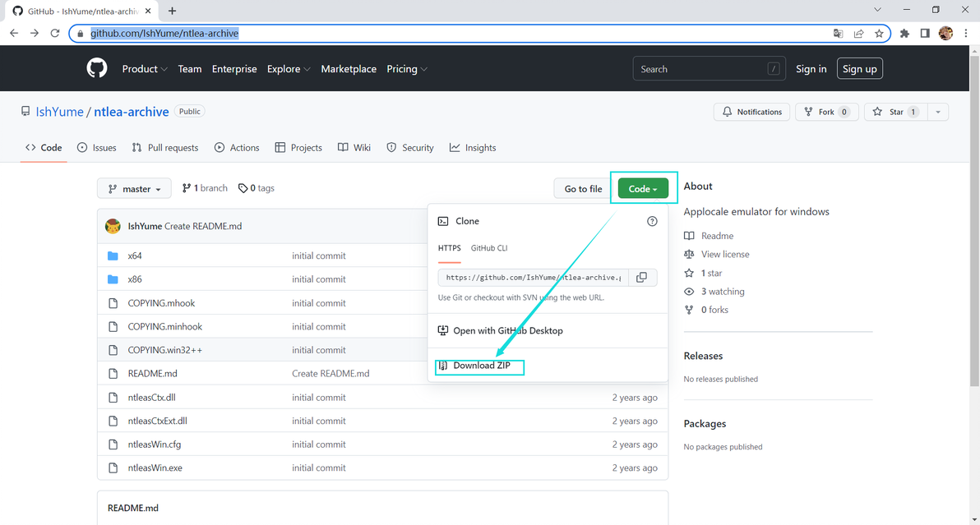Open the Projects tab
This screenshot has height=525, width=980.
(298, 148)
